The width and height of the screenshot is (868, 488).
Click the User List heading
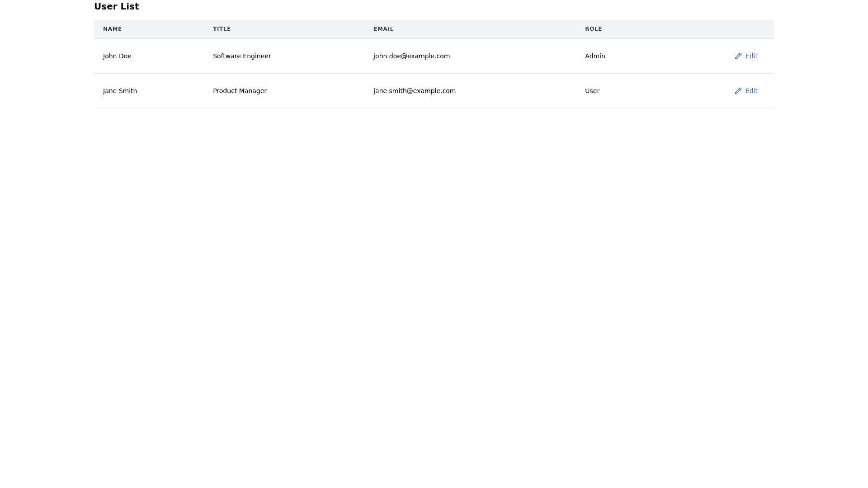click(116, 6)
